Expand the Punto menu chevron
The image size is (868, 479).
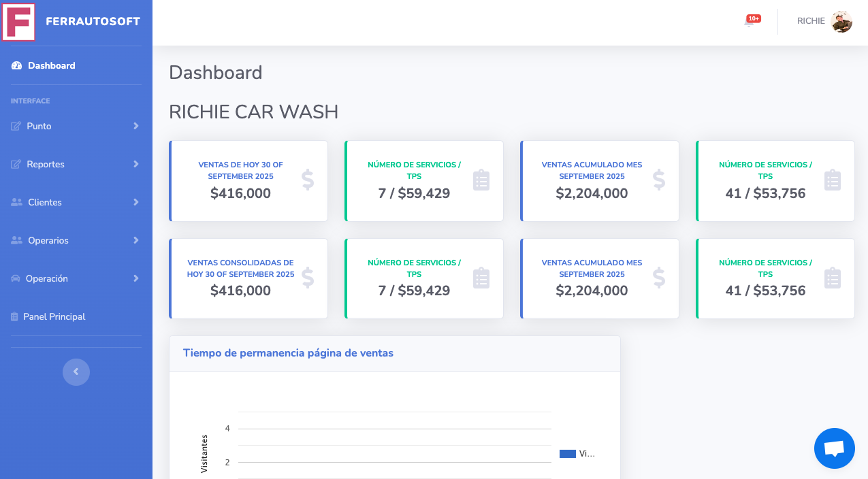(x=136, y=127)
